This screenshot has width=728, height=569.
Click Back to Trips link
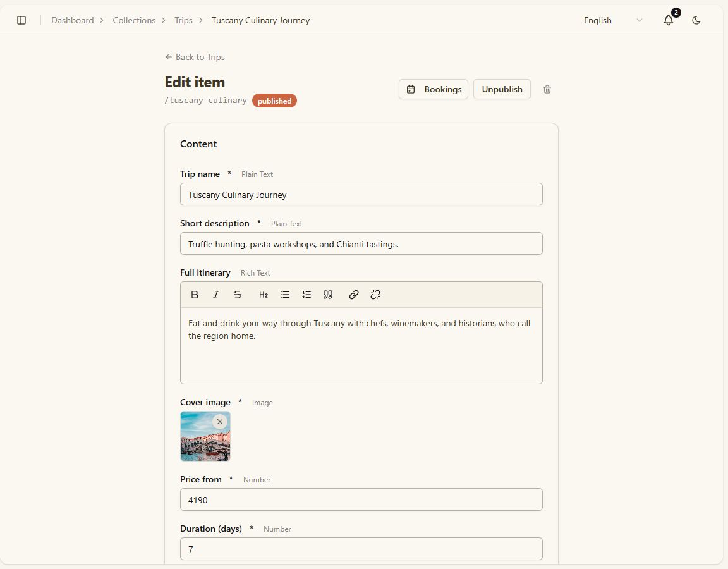[195, 57]
